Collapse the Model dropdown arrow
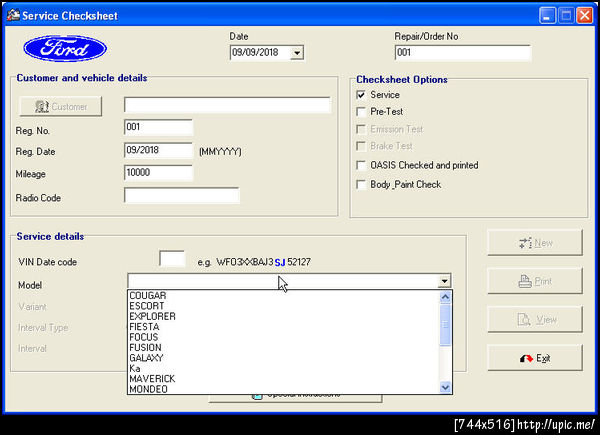This screenshot has width=600, height=435. [444, 281]
